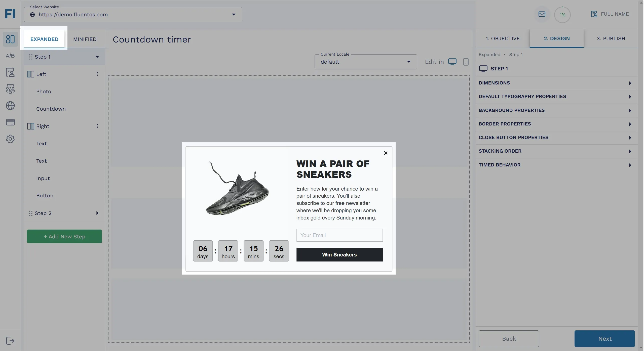Click the mins countdown box
This screenshot has width=644, height=351.
tap(253, 251)
